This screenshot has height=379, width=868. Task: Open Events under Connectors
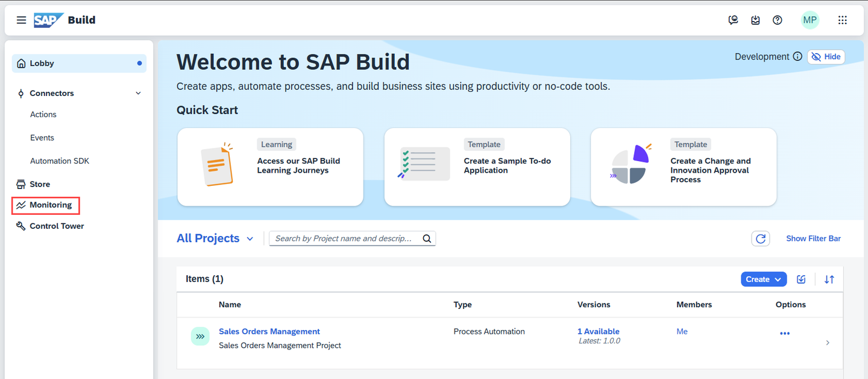click(x=42, y=138)
